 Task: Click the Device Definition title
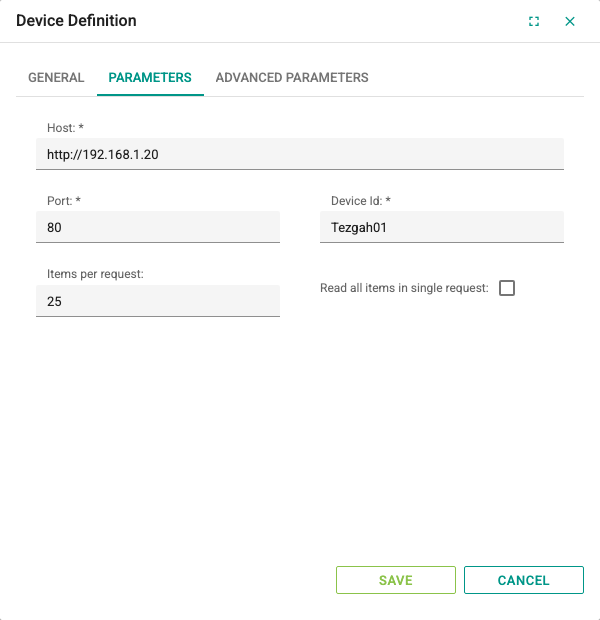[x=76, y=21]
